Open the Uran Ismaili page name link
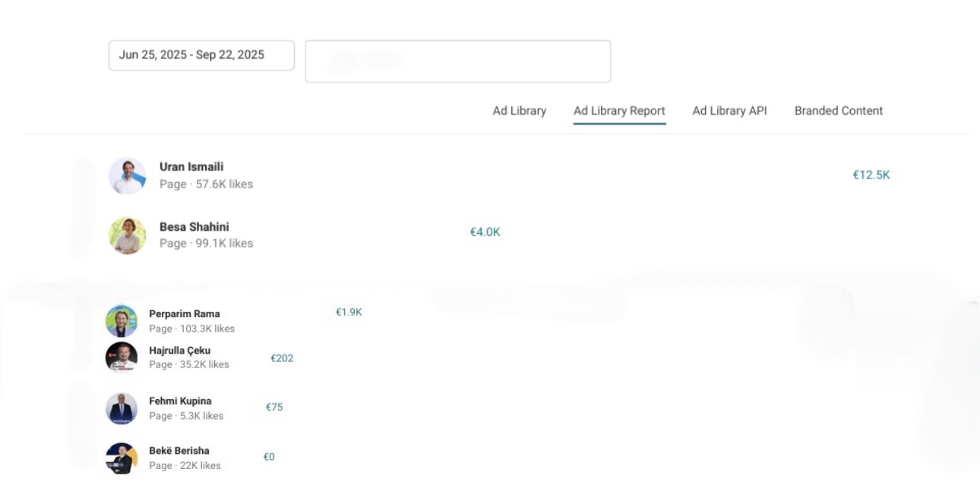 tap(191, 167)
